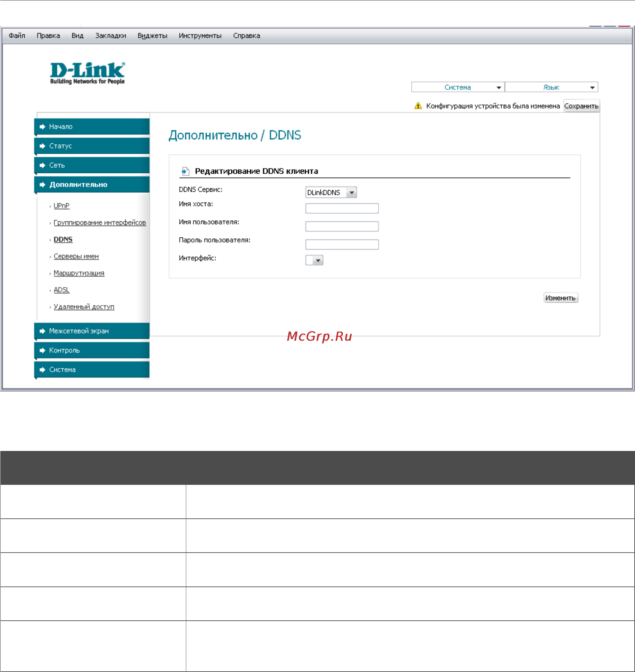
Task: Open the Статус sidebar section
Action: 92,146
